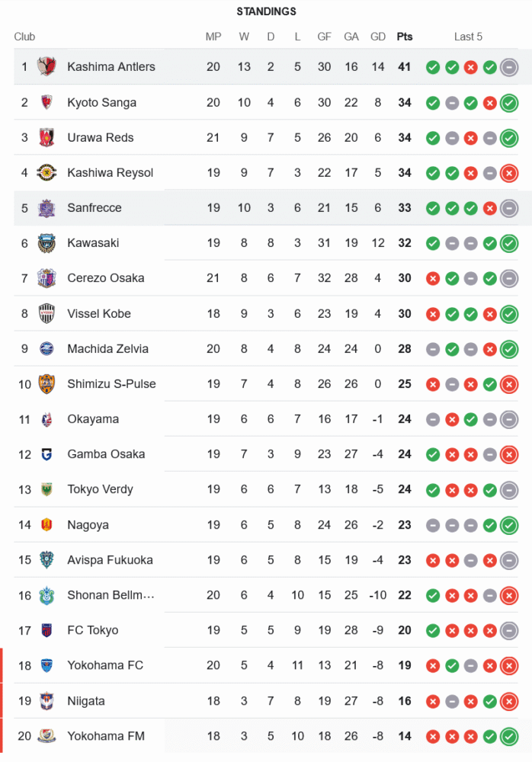Click the Kashiwa Reysol team badge
The height and width of the screenshot is (762, 532).
[47, 172]
